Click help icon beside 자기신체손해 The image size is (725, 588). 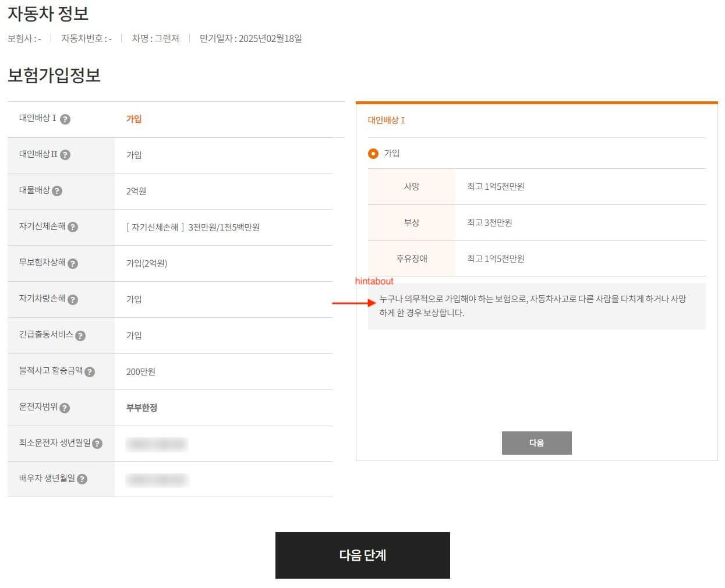point(73,227)
